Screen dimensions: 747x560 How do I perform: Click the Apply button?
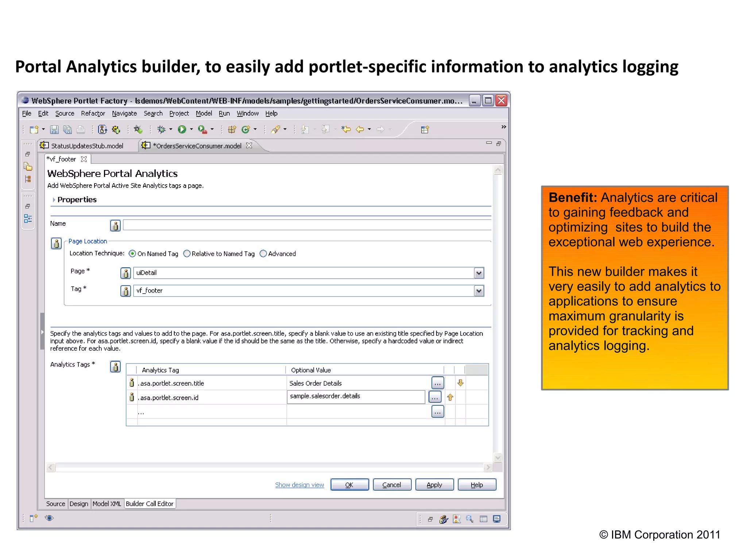[434, 485]
